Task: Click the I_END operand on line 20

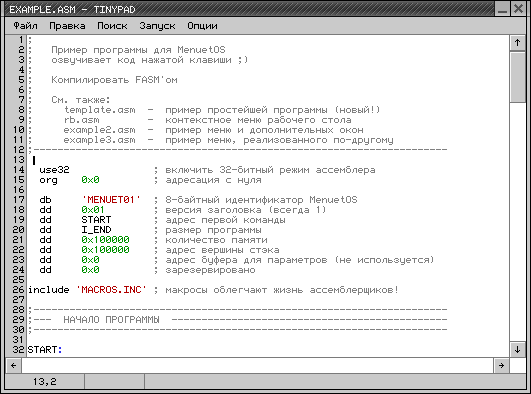Action: click(96, 230)
